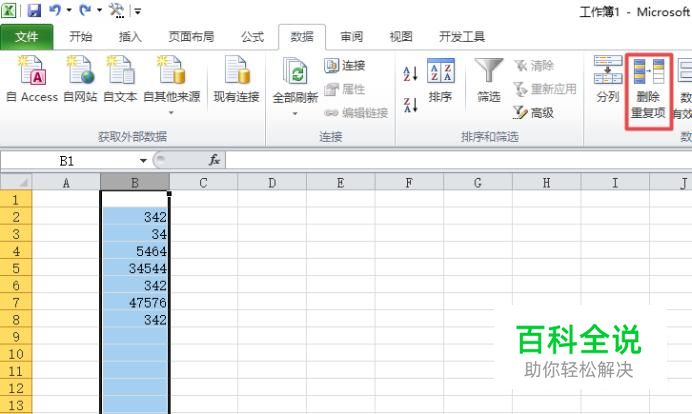Screen dimensions: 692x414
Task: Click inside the formula bar
Action: [x=459, y=161]
